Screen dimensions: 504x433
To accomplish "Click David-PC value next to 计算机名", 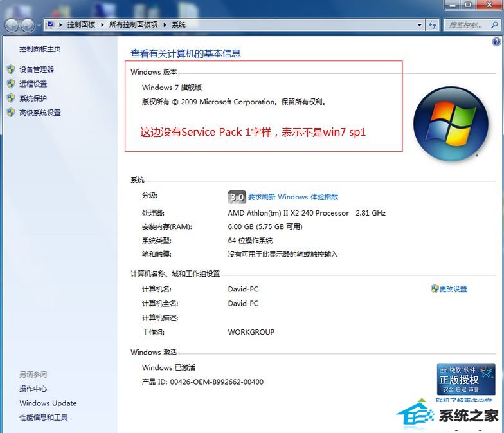I will [x=243, y=289].
